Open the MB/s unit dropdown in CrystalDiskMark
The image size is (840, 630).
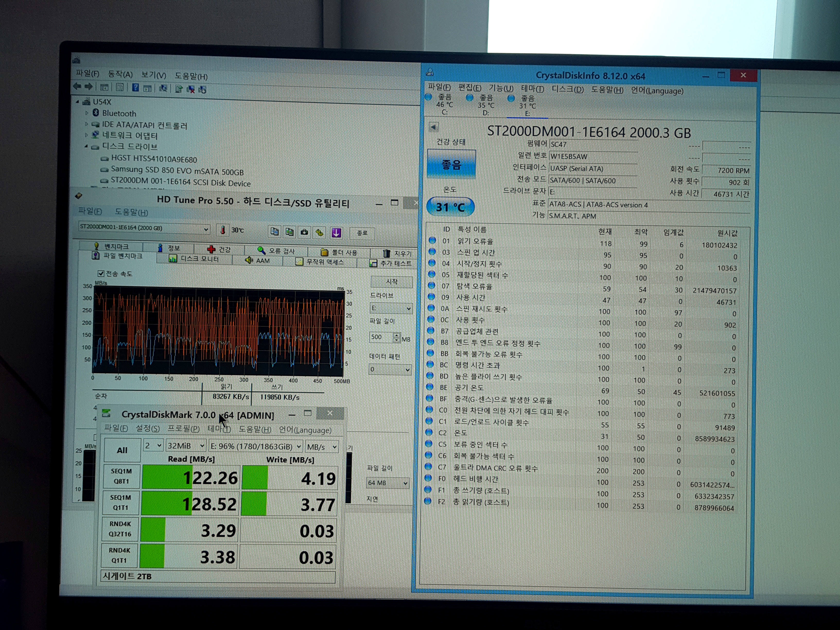pos(322,447)
